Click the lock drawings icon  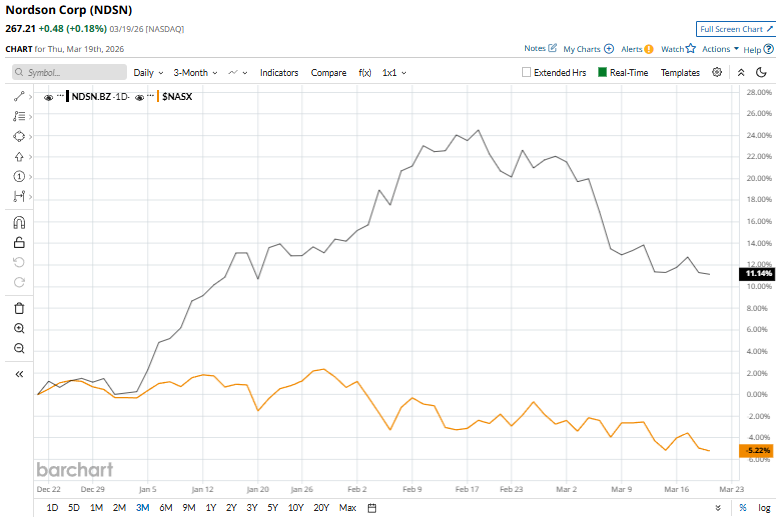19,242
